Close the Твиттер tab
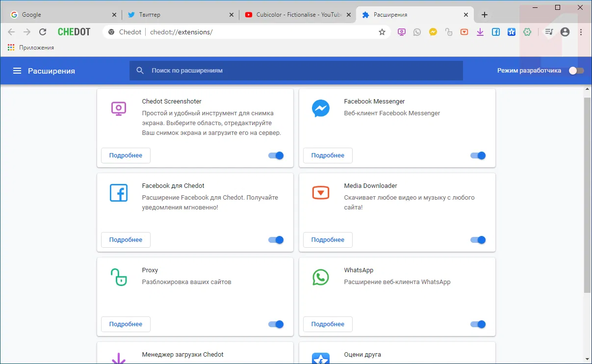 [232, 15]
